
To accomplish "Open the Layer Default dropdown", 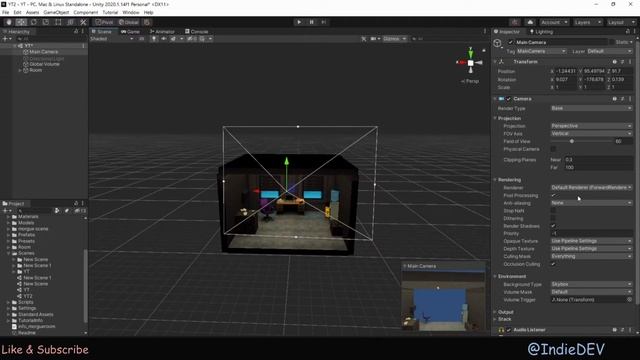I will [x=609, y=51].
